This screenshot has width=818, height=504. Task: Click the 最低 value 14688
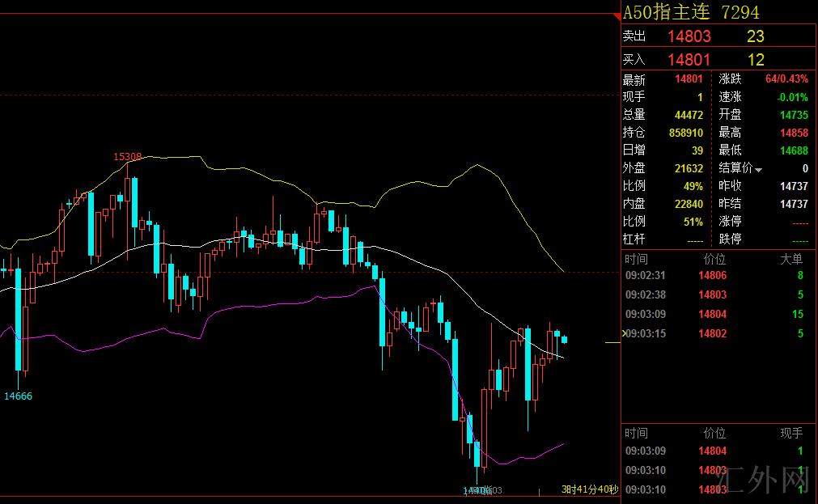point(794,150)
